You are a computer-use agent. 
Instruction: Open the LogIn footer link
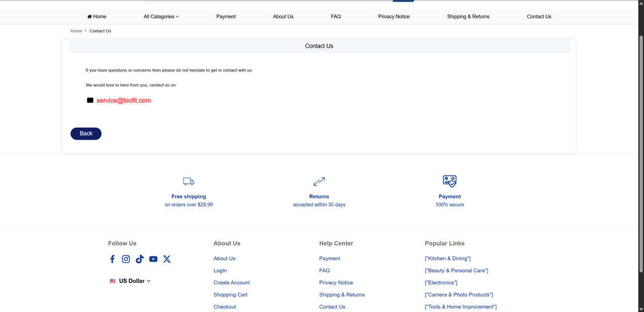click(220, 270)
